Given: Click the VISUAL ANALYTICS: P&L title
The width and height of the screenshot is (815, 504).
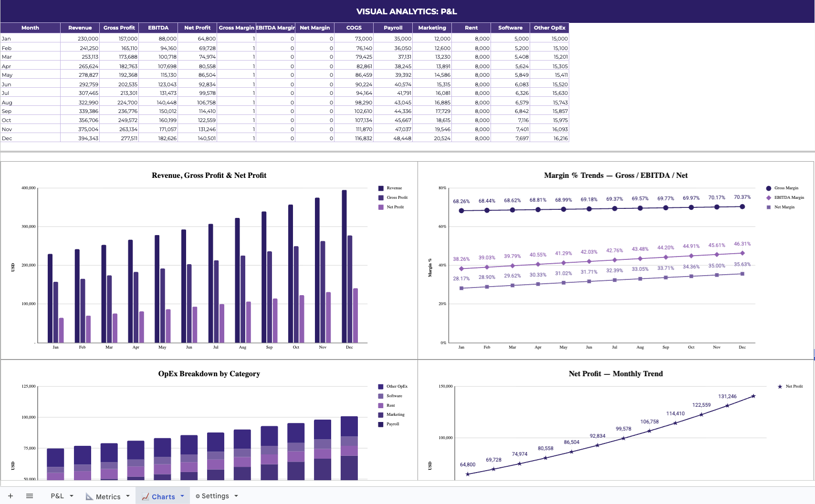Looking at the screenshot, I should (407, 11).
